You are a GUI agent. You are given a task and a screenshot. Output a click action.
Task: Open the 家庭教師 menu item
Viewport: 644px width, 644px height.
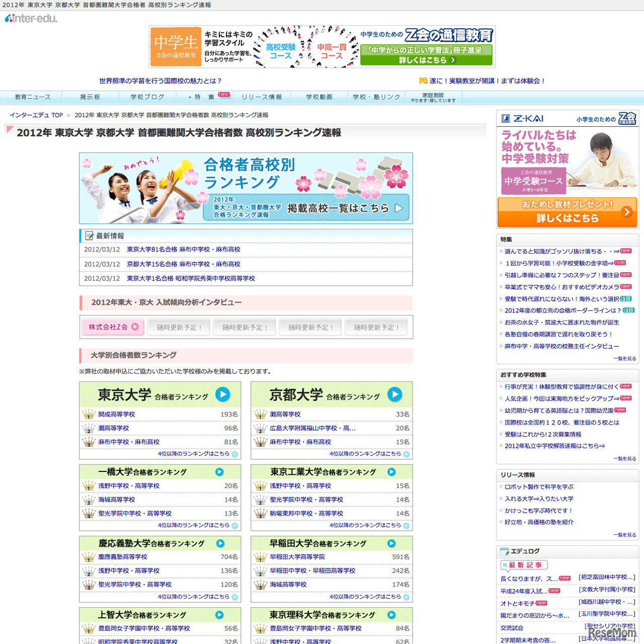(433, 98)
